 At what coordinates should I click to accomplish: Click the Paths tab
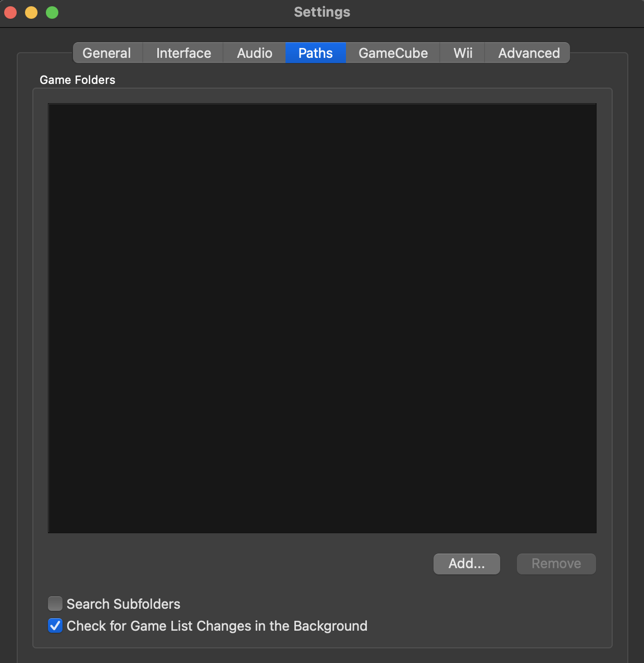pos(316,53)
